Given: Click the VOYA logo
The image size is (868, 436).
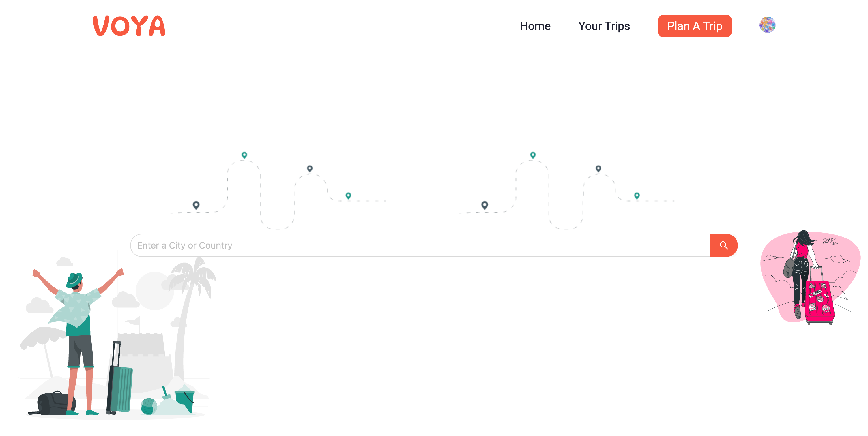Looking at the screenshot, I should pyautogui.click(x=129, y=26).
